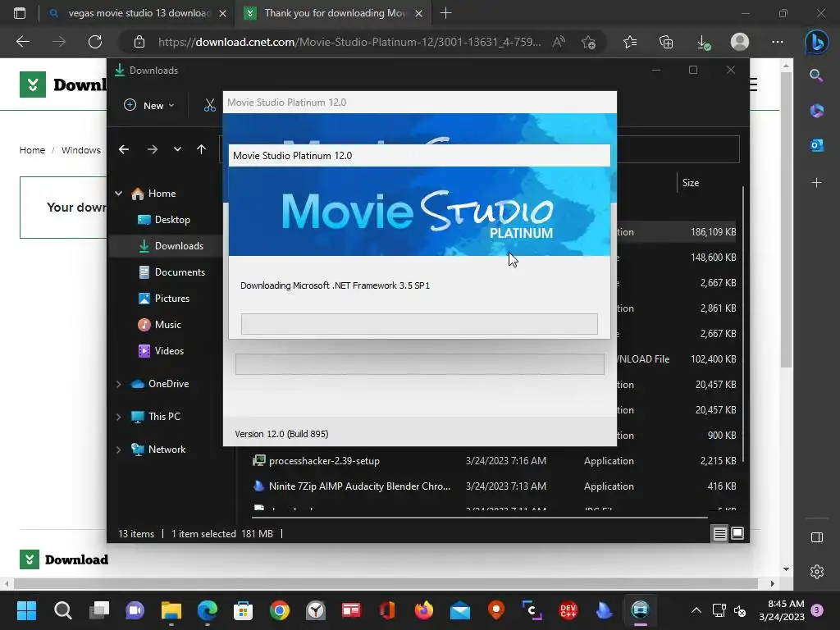Open the Bing chat sidebar button

[x=817, y=43]
